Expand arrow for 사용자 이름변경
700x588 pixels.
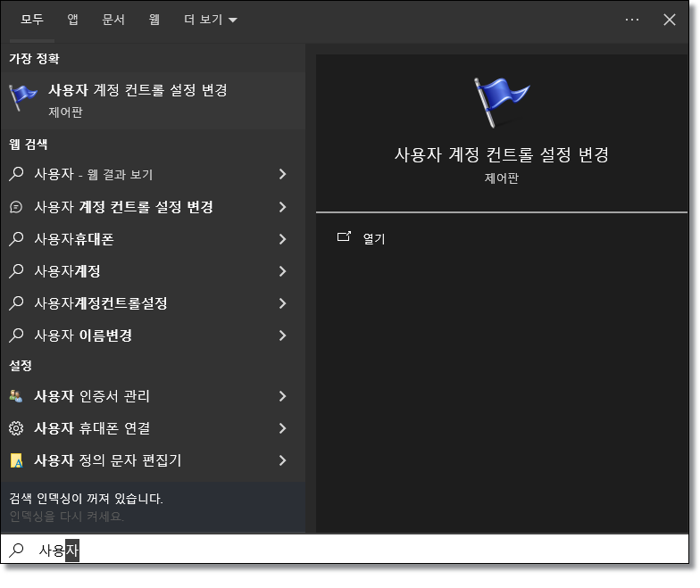[282, 335]
